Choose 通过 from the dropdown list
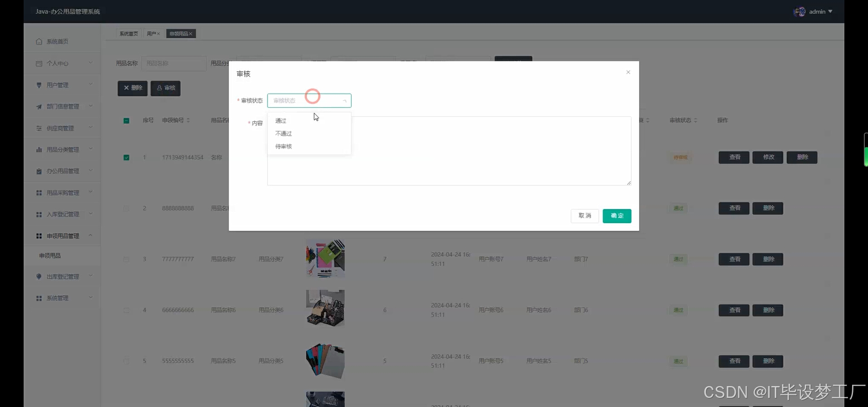The height and width of the screenshot is (407, 868). coord(309,120)
